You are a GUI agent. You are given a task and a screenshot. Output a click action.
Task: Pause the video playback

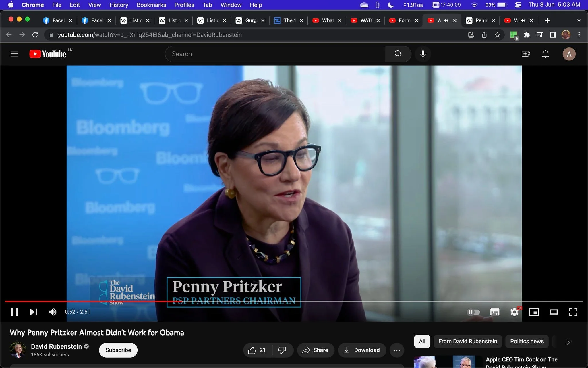(15, 312)
